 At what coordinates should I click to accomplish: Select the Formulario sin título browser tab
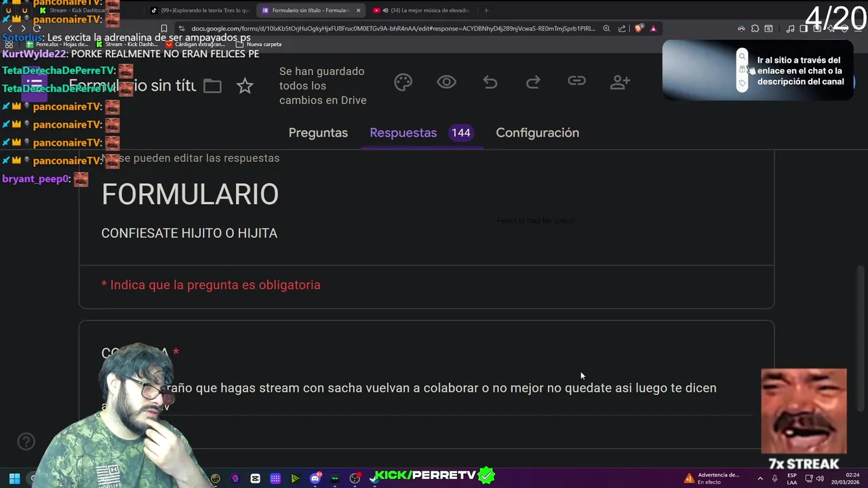click(x=311, y=10)
